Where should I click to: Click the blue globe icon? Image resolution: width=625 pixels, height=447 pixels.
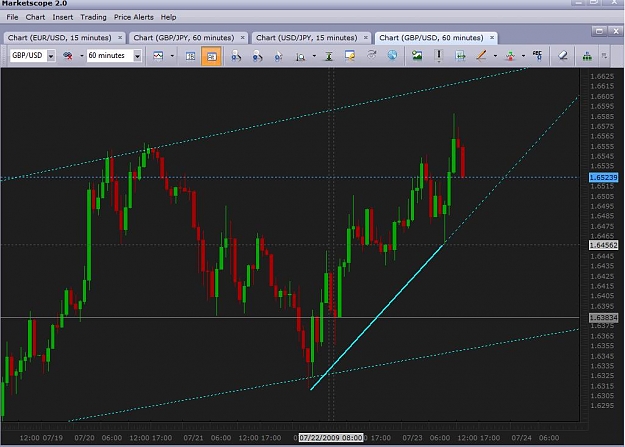click(393, 55)
